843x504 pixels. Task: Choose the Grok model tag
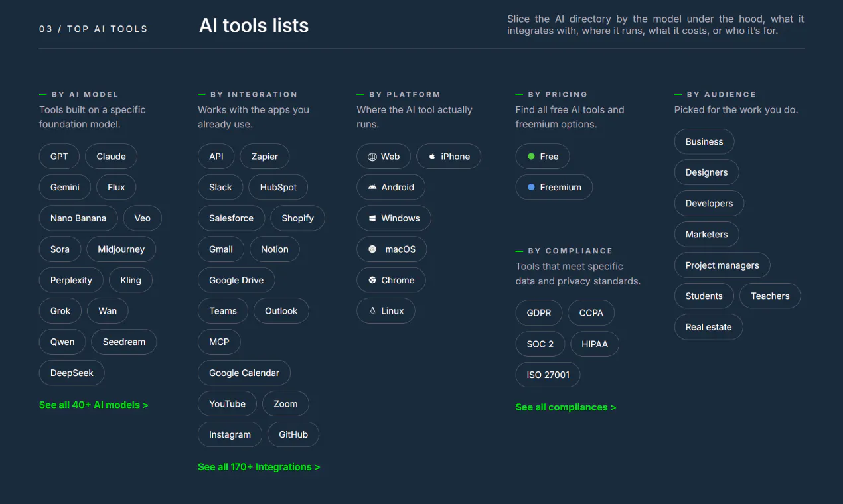pos(60,311)
